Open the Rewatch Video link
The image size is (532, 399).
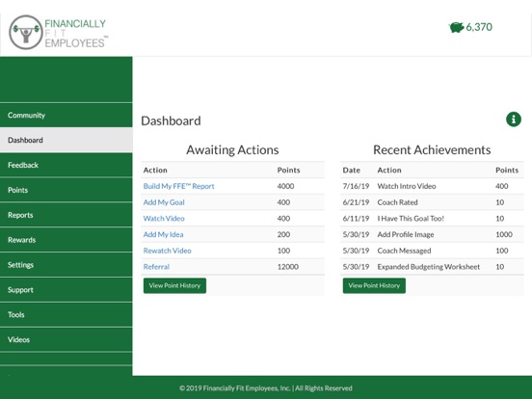pos(168,251)
